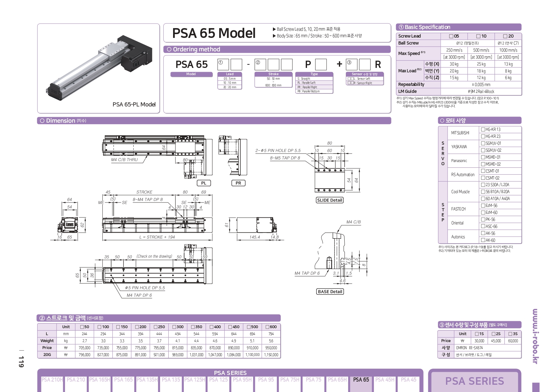Click the '10 : 10 mm' lead entry
554x392 pixels.
pos(230,83)
